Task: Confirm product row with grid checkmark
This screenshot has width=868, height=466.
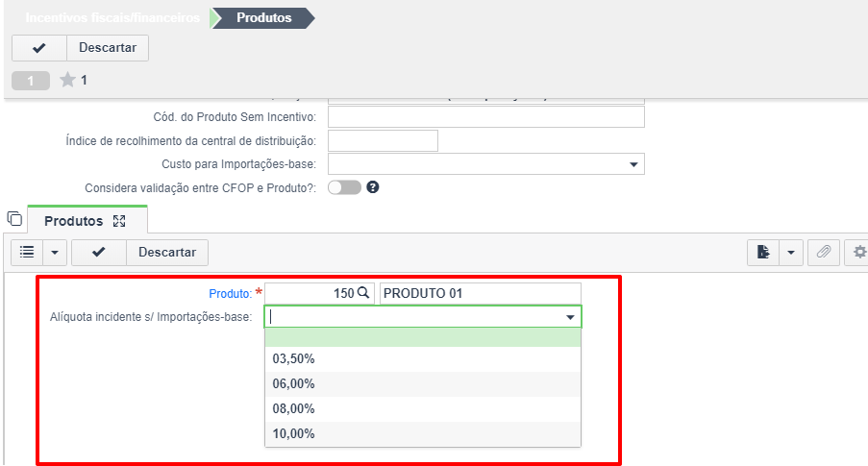Action: 99,253
